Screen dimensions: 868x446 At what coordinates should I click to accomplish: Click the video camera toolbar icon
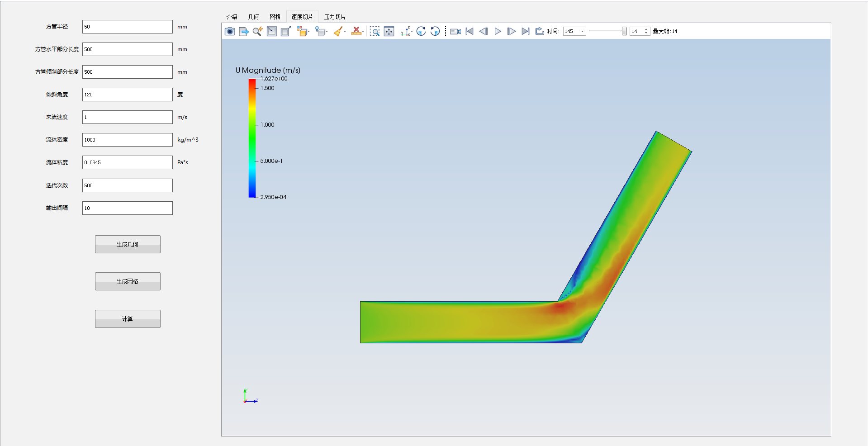(455, 31)
